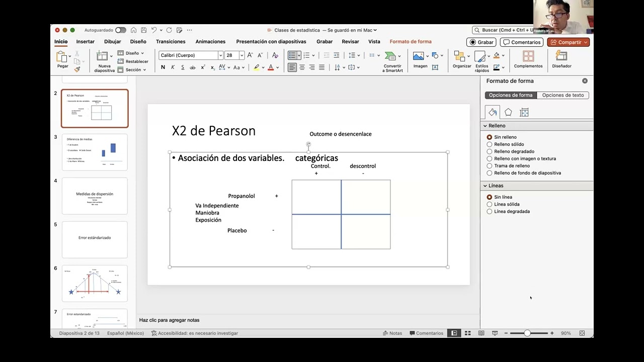Click the Pegar paste icon
The width and height of the screenshot is (644, 362).
click(x=62, y=57)
